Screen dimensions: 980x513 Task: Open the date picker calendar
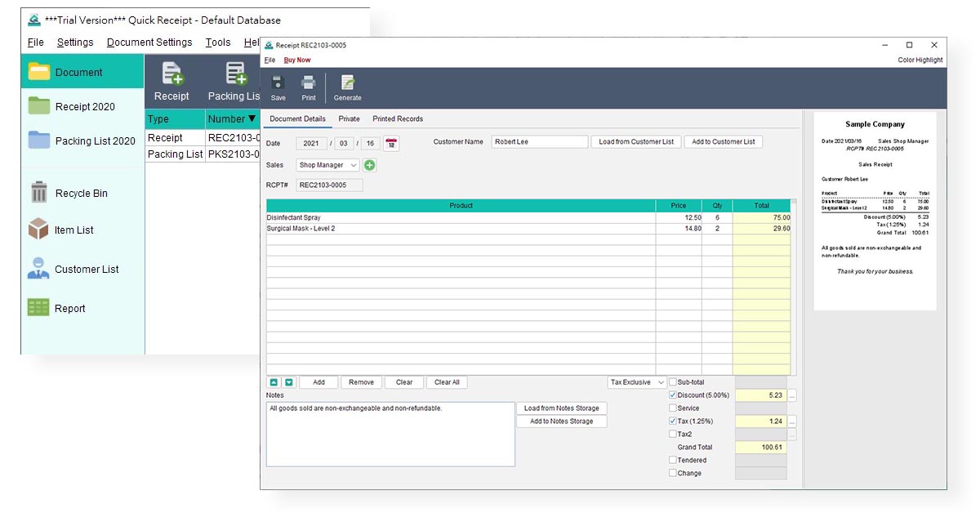pos(390,142)
